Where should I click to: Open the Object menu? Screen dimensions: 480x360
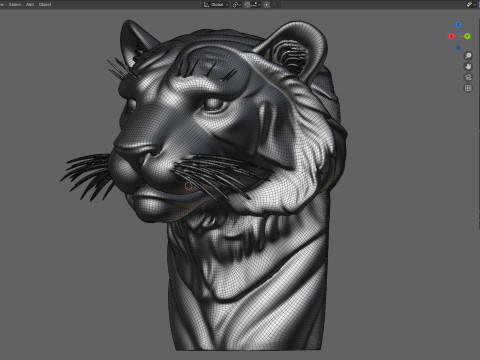tap(45, 5)
